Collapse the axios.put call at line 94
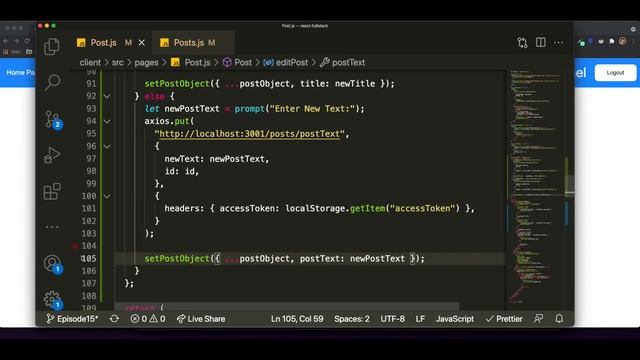 click(x=107, y=121)
